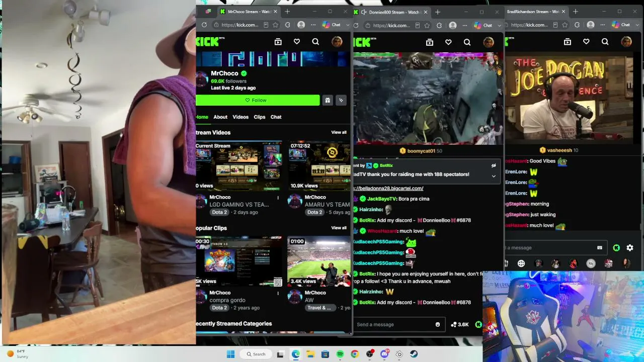This screenshot has width=644, height=362.
Task: Open Google Chrome from the taskbar
Action: pos(355,354)
